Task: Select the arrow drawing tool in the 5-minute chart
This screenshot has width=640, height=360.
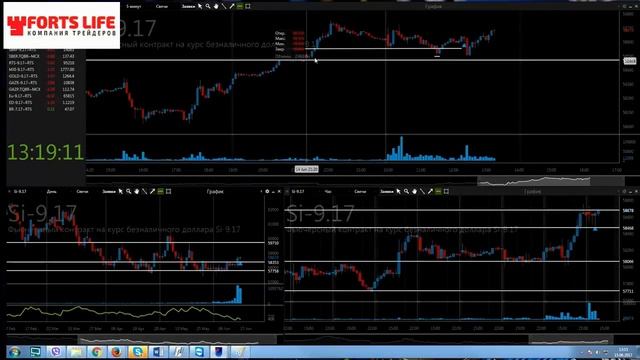Action: [x=232, y=7]
